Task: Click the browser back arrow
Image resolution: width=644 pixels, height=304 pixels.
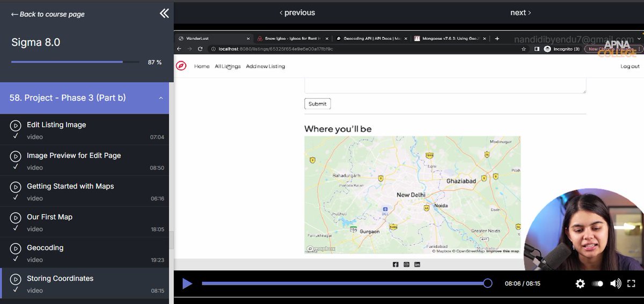Action: 180,49
